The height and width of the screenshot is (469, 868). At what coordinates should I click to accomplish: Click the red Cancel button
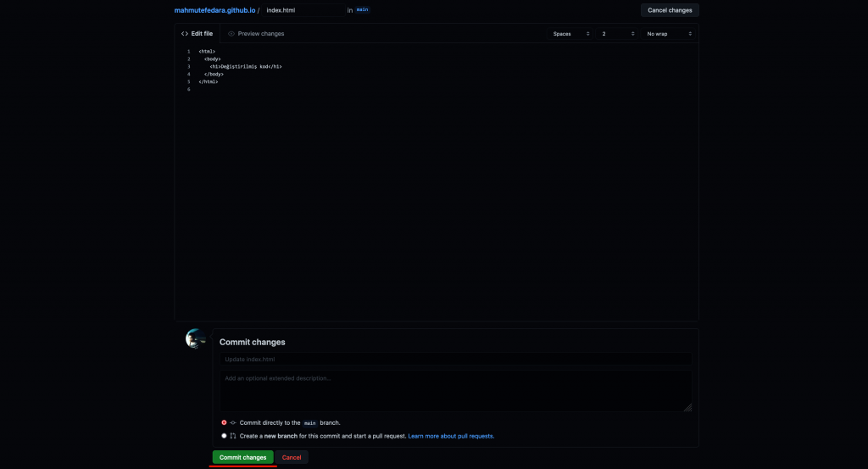pyautogui.click(x=292, y=457)
